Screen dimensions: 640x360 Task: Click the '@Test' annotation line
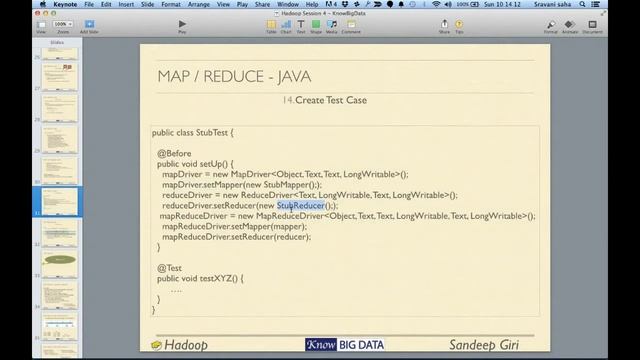pyautogui.click(x=169, y=268)
